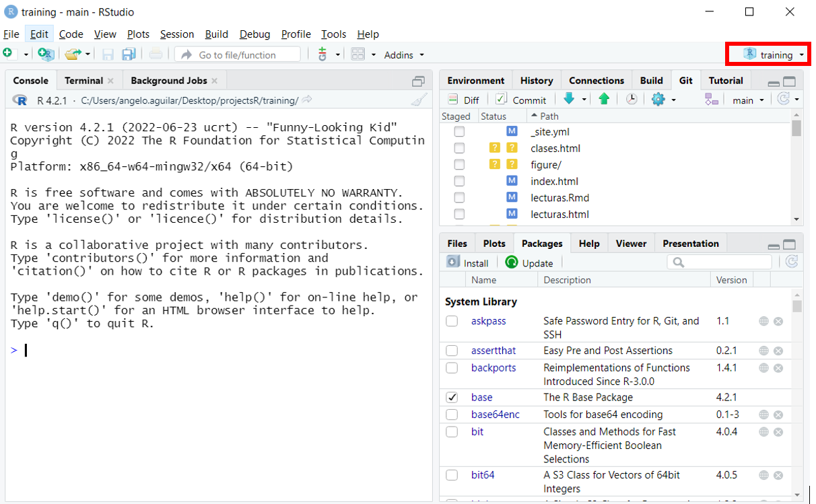This screenshot has height=504, width=816.
Task: Remove the bit64 package with the X icon
Action: tap(778, 475)
